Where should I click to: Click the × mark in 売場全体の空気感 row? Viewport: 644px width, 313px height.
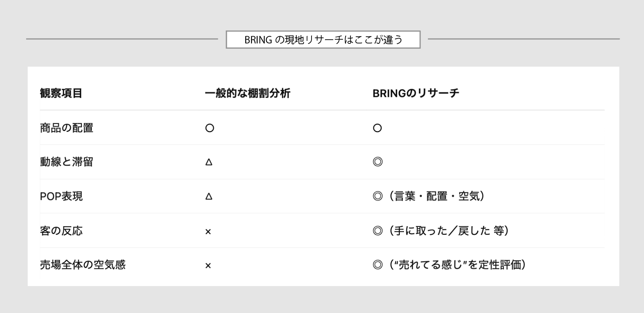[208, 266]
